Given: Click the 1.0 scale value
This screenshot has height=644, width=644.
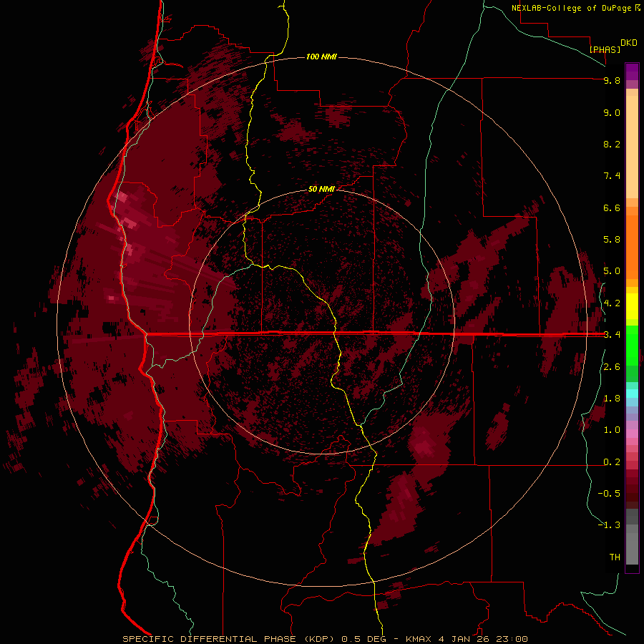Looking at the screenshot, I should click(612, 430).
